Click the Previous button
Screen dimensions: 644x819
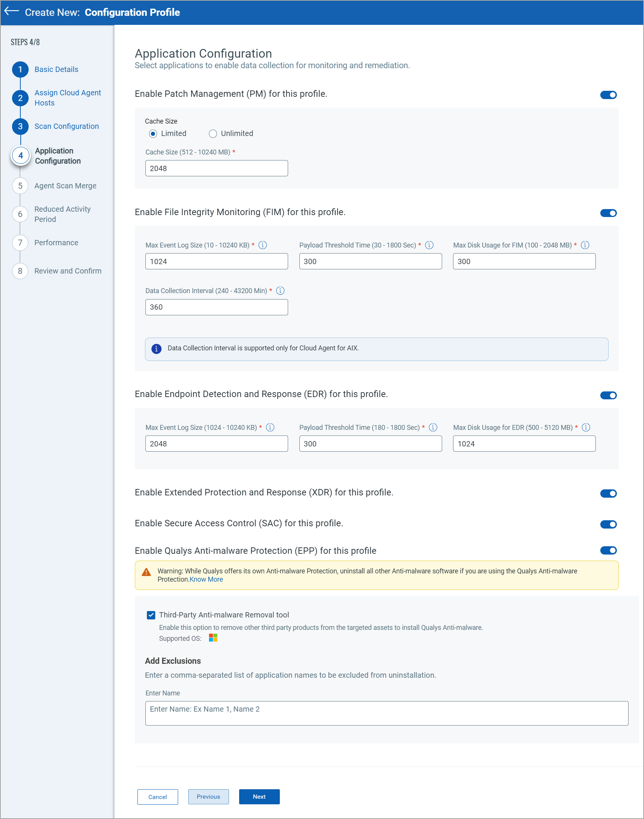click(x=209, y=796)
